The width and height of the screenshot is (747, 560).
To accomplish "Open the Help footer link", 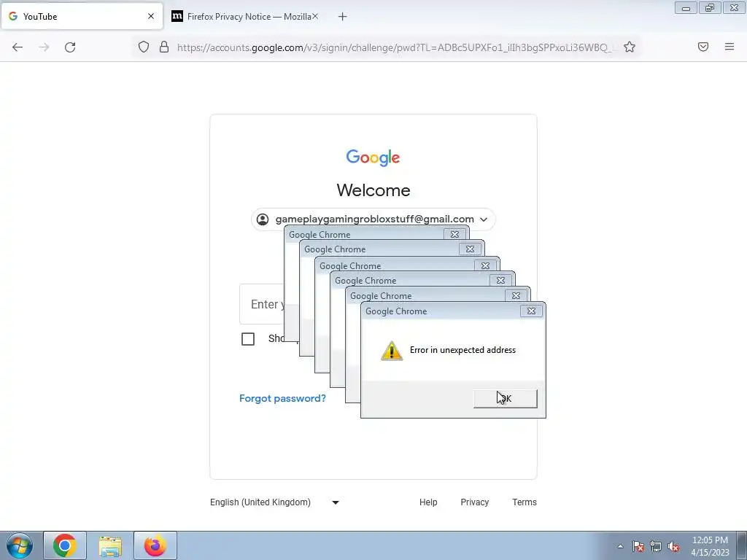I will point(428,502).
